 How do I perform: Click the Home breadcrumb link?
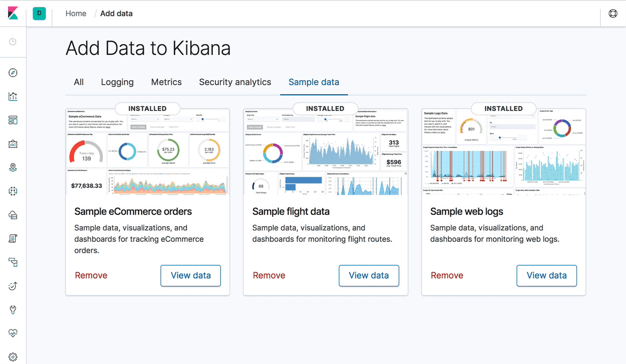point(75,13)
